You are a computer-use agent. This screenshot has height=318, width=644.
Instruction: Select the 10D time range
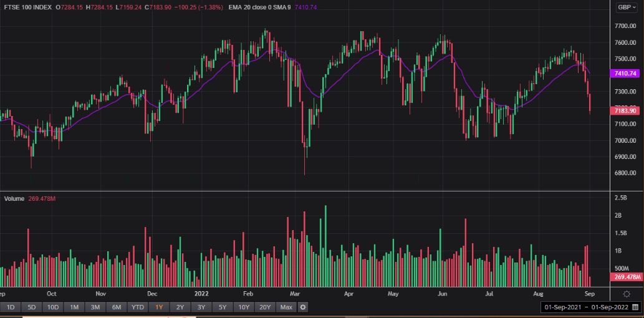53,307
